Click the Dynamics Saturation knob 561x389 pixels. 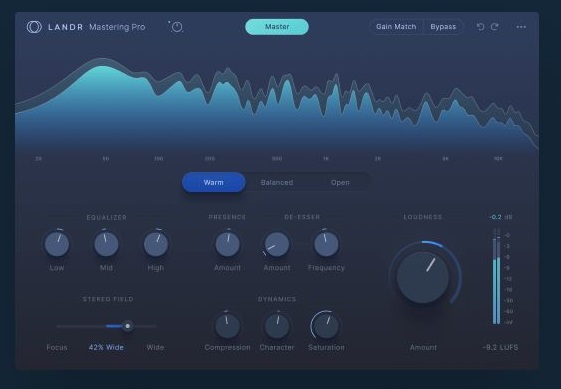[326, 326]
